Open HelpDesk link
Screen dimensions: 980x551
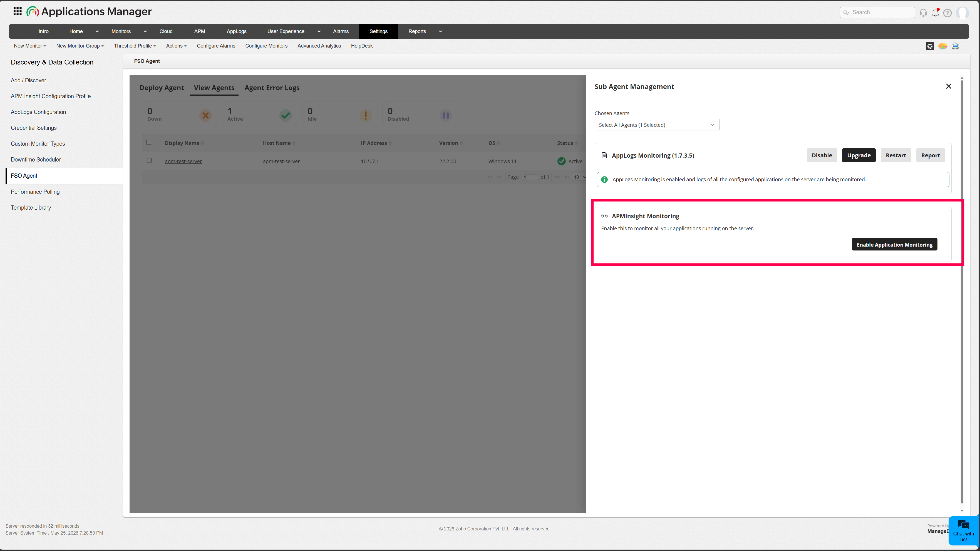[362, 46]
